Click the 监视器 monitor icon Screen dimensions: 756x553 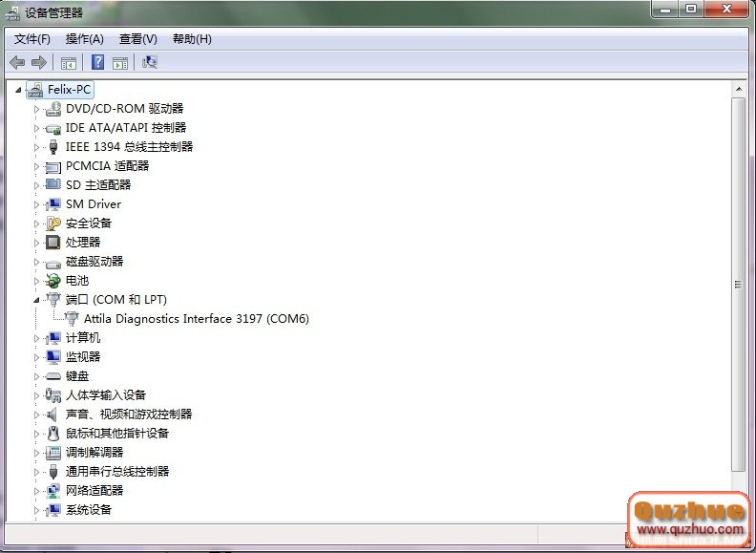click(53, 357)
